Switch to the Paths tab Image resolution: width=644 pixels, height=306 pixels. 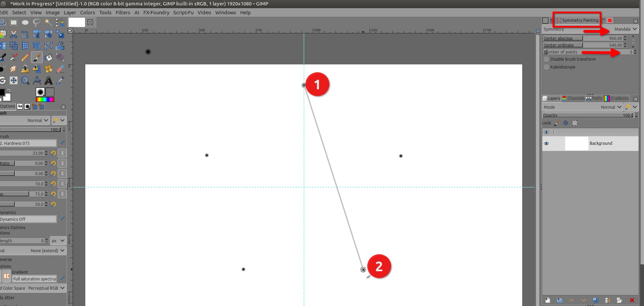594,98
